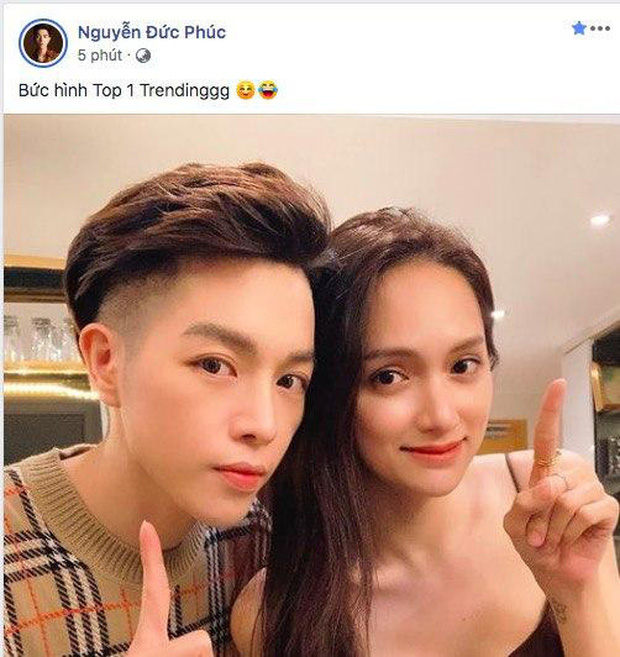
Task: Open the poster's circular profile picture
Action: (43, 43)
